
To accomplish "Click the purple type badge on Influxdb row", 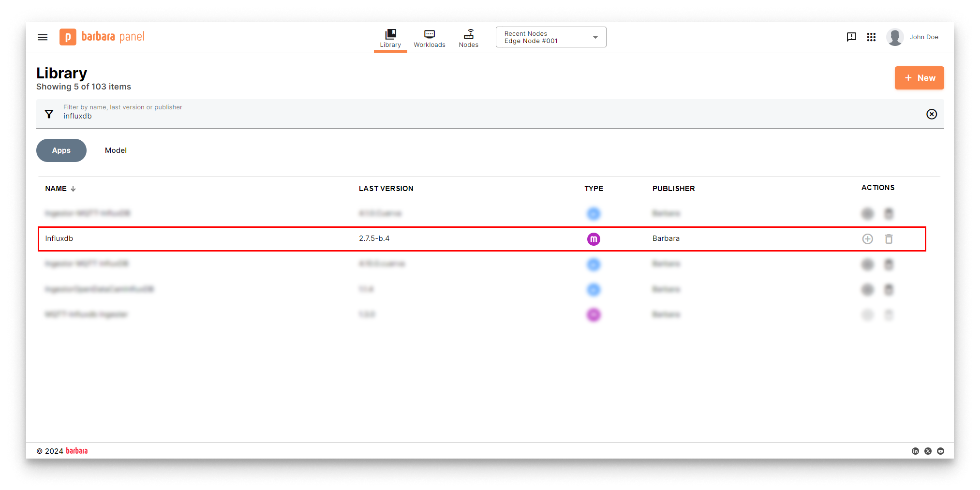I will click(594, 238).
